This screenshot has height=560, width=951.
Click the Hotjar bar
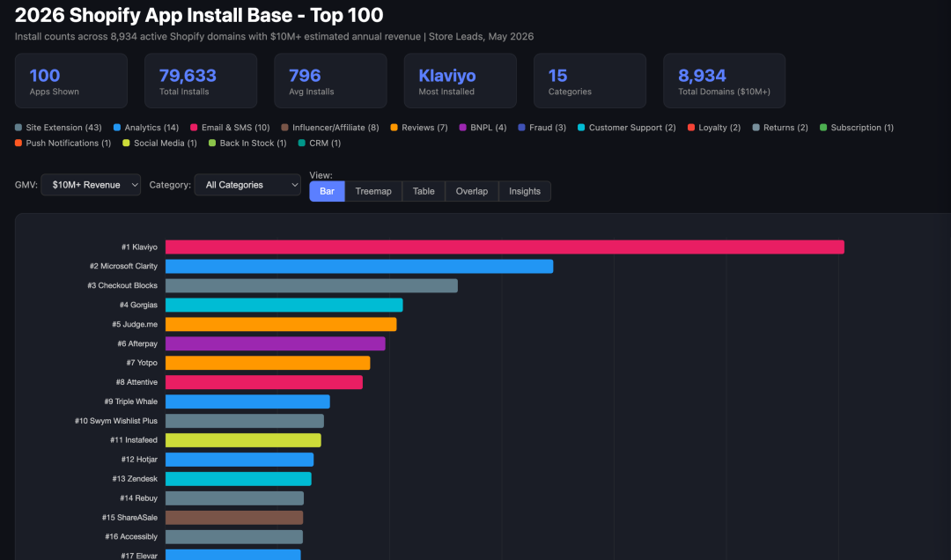(x=240, y=460)
